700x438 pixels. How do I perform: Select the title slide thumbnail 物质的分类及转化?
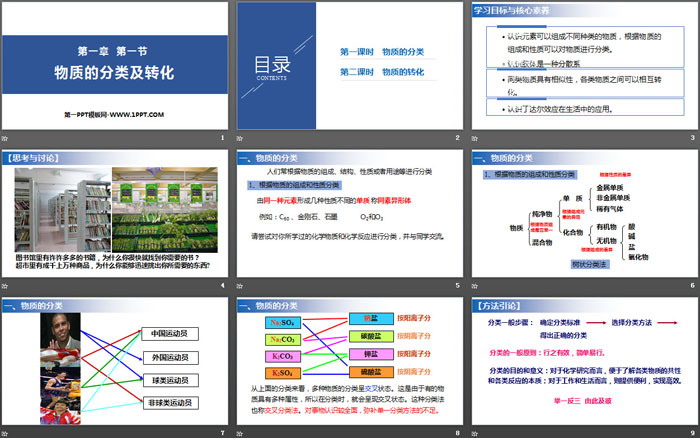[x=115, y=66]
